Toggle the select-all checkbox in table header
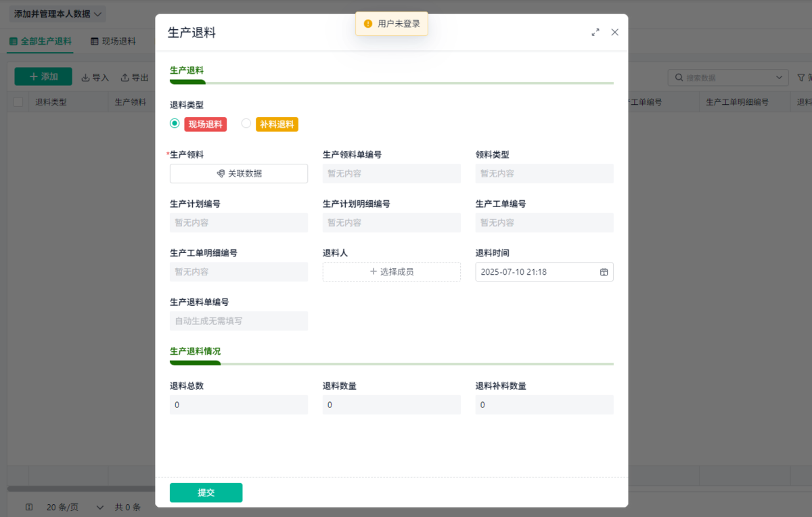 (x=18, y=102)
